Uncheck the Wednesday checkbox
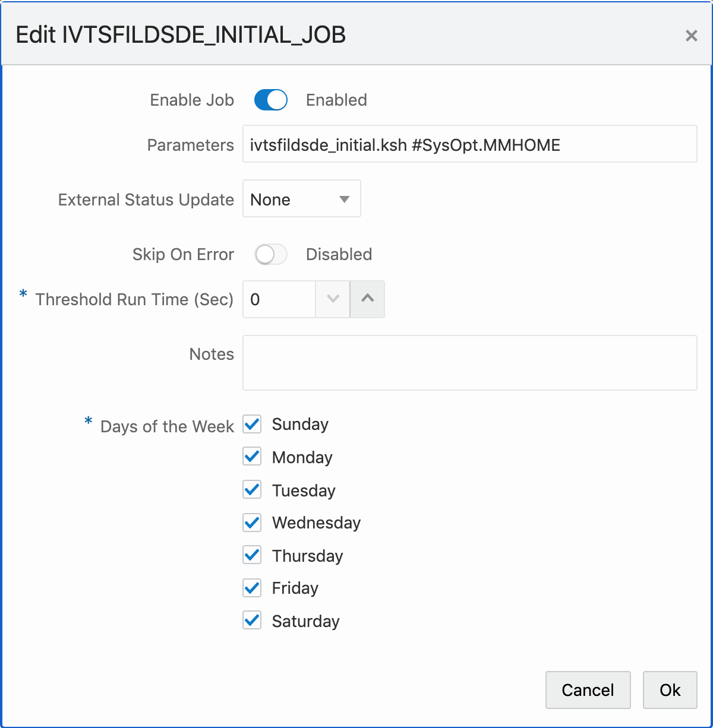The image size is (713, 728). click(251, 523)
